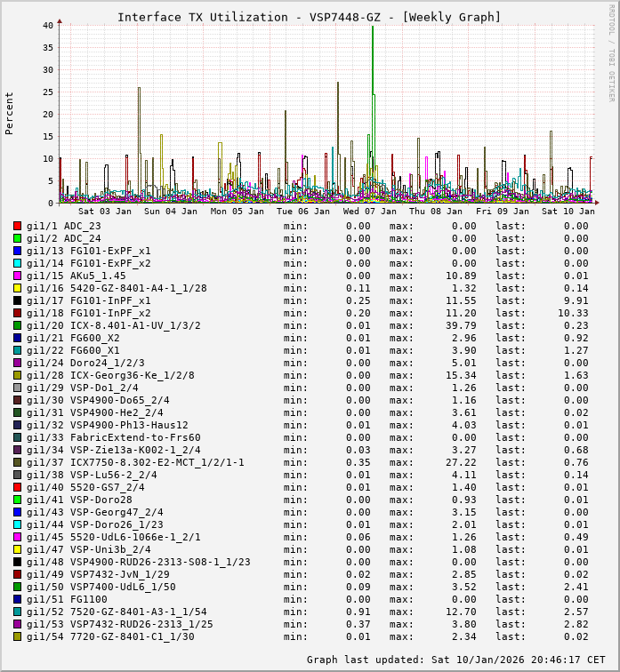Image resolution: width=620 pixels, height=672 pixels.
Task: Click the Interface TX Utilization graph title
Action: 309,17
